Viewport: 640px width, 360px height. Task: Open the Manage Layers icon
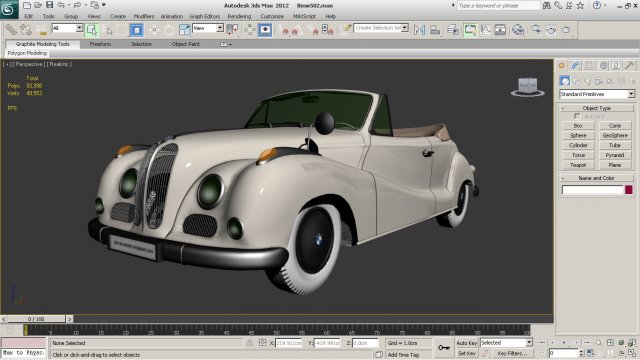(x=453, y=30)
